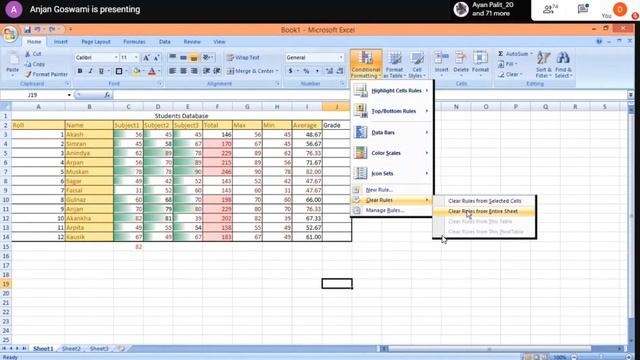Open Icon Sets submenu
The height and width of the screenshot is (360, 640).
[x=391, y=173]
